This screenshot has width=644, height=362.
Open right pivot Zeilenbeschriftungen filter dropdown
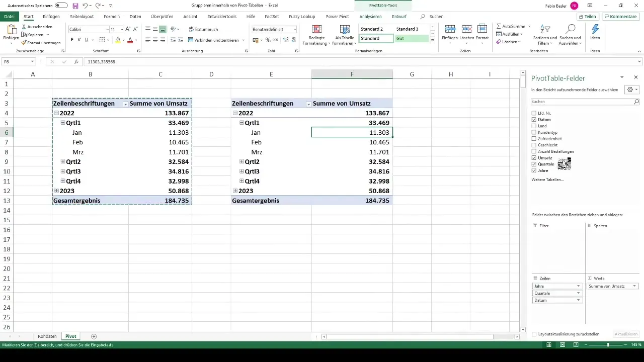tap(308, 104)
